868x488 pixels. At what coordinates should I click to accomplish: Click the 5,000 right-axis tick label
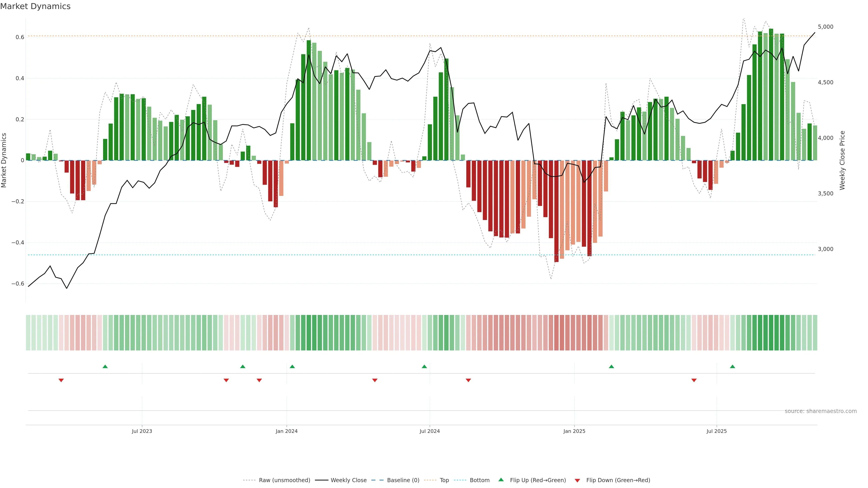826,27
